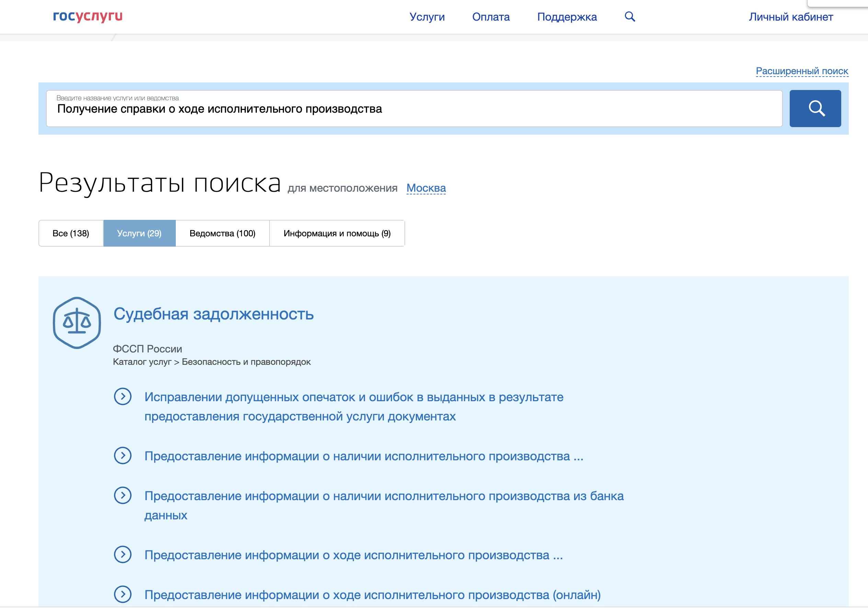Switch to Все (138) tab
The image size is (868, 608).
71,233
